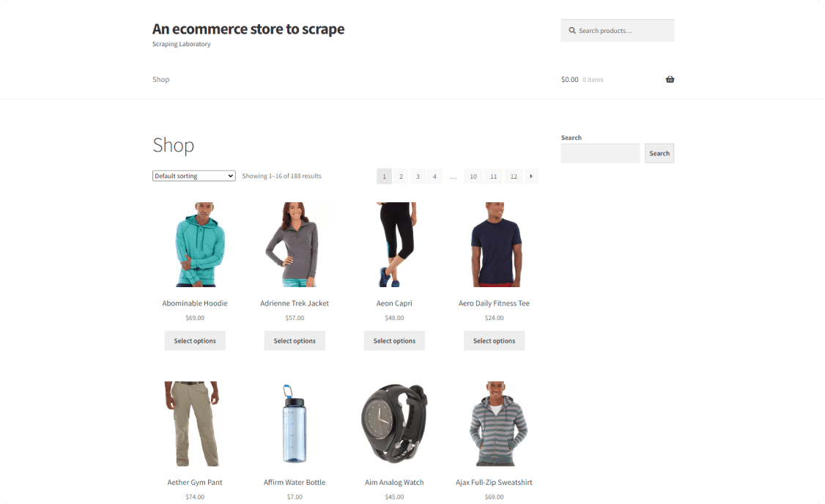Open Aether Gym Pant product image
This screenshot has height=504, width=825.
(x=195, y=423)
